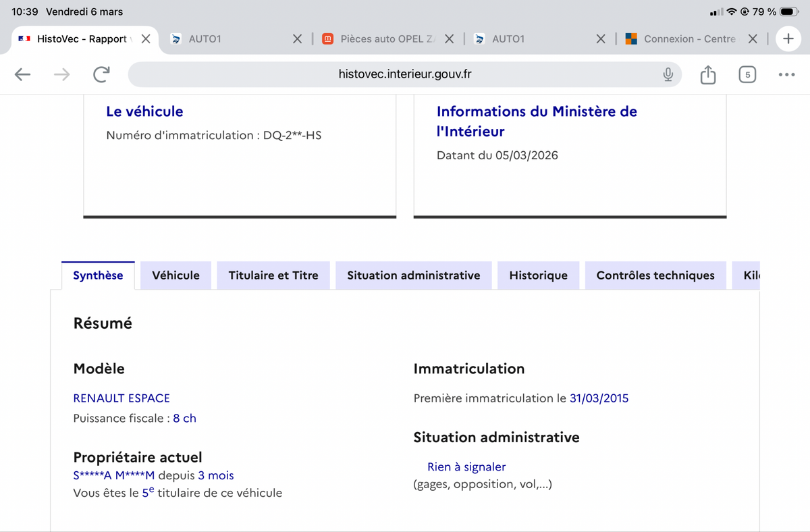Open the Titulaire et Titre tab
The image size is (810, 532).
(273, 275)
